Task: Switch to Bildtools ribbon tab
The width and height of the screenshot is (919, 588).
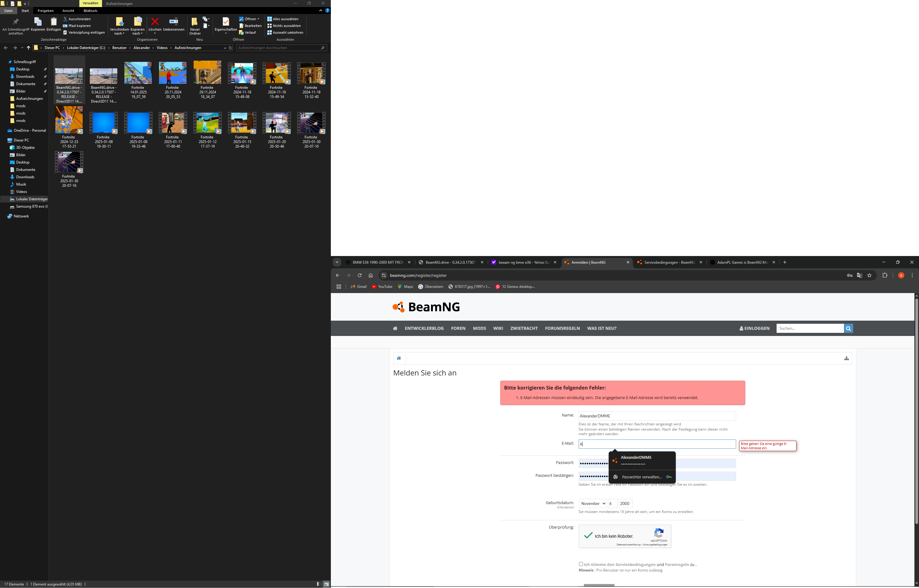Action: [90, 11]
